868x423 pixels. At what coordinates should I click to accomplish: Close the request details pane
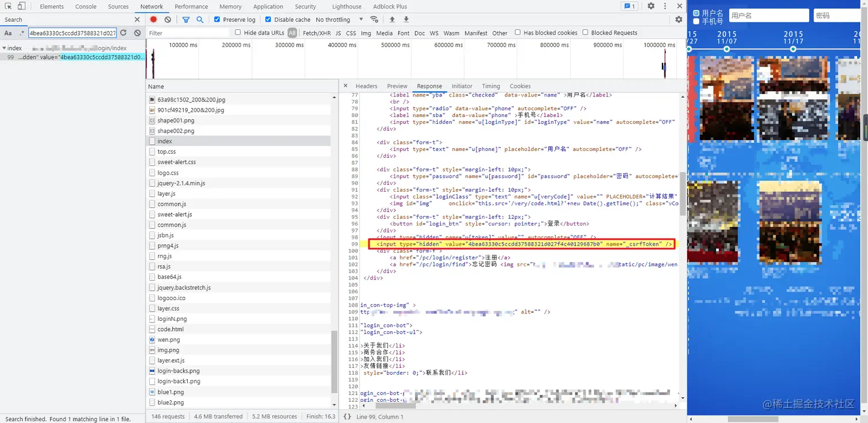345,86
